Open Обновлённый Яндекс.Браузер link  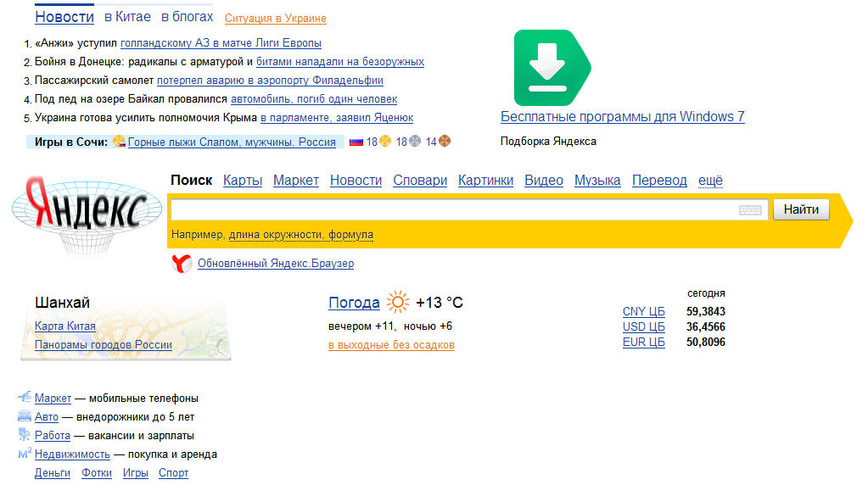(x=276, y=263)
